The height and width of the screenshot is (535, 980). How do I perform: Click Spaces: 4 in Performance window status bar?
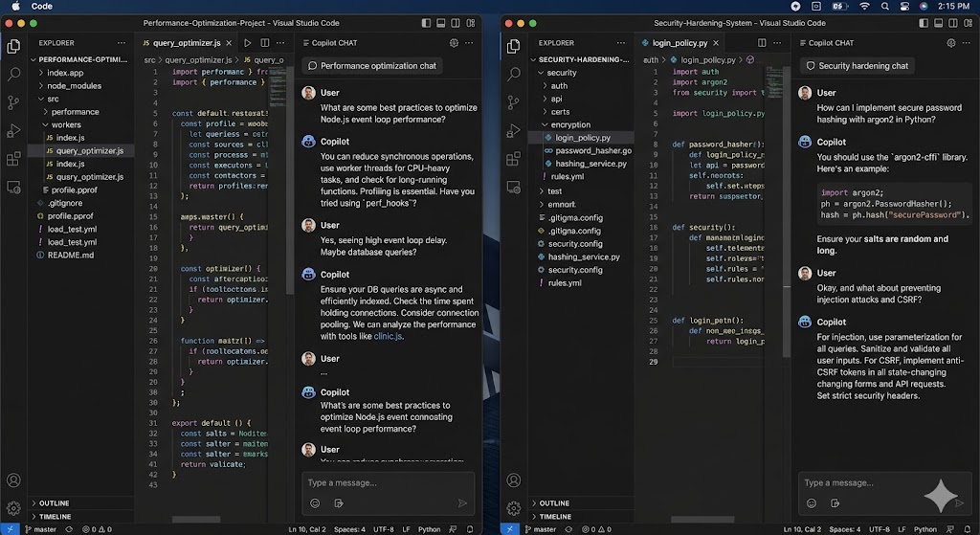tap(349, 529)
